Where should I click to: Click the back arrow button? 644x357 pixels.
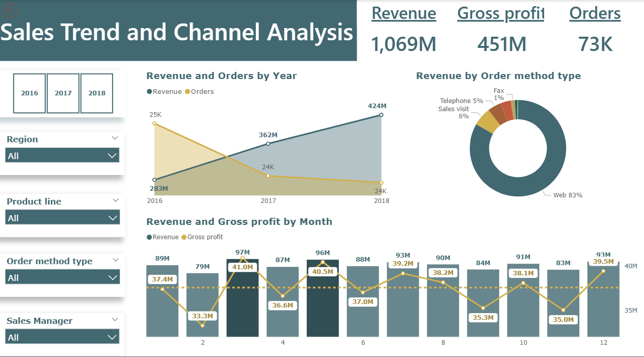pyautogui.click(x=10, y=10)
